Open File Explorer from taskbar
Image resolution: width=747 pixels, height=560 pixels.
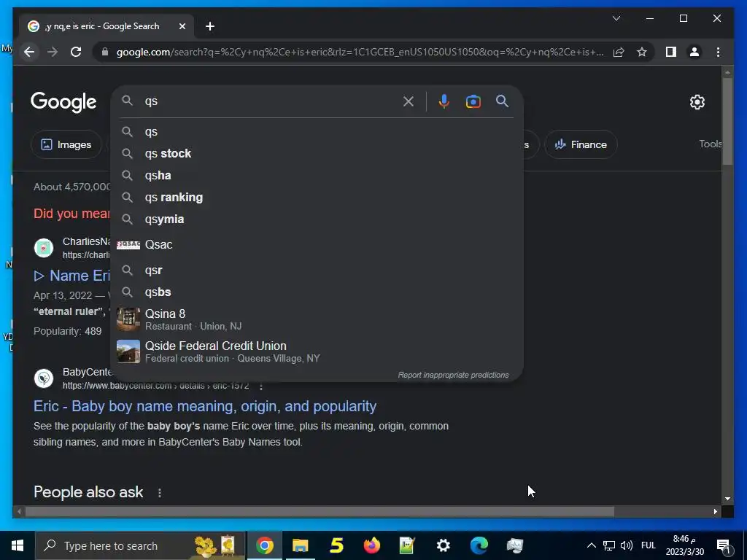click(300, 545)
